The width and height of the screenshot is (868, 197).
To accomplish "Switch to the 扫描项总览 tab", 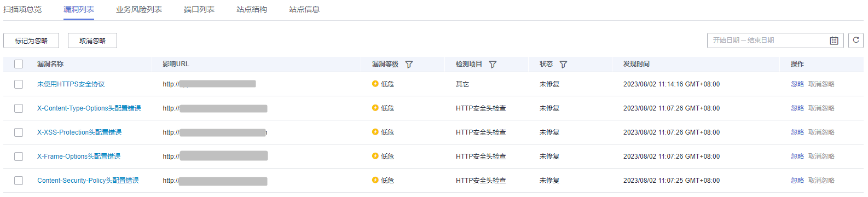I will (22, 9).
